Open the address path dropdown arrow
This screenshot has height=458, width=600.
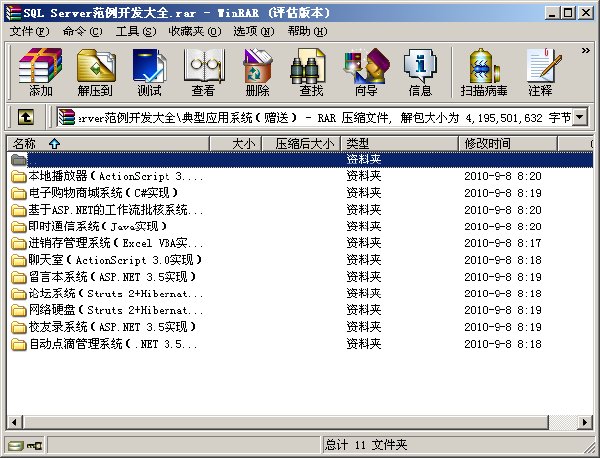[x=580, y=117]
